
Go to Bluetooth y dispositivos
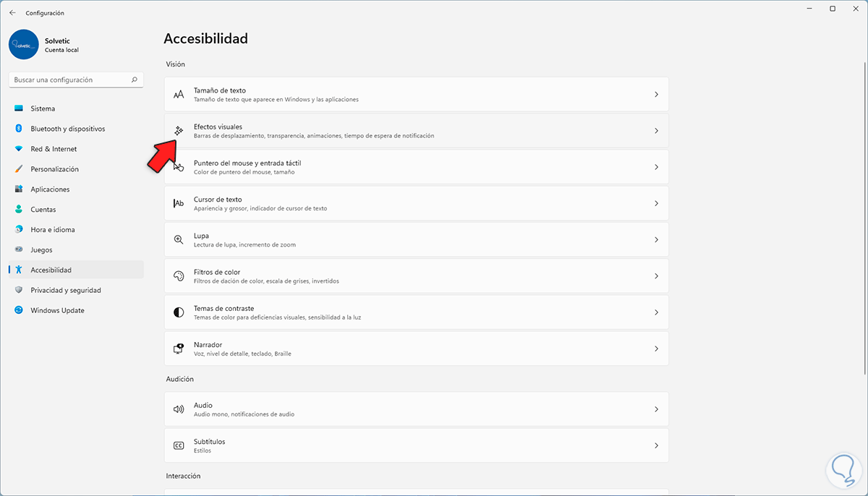tap(67, 129)
